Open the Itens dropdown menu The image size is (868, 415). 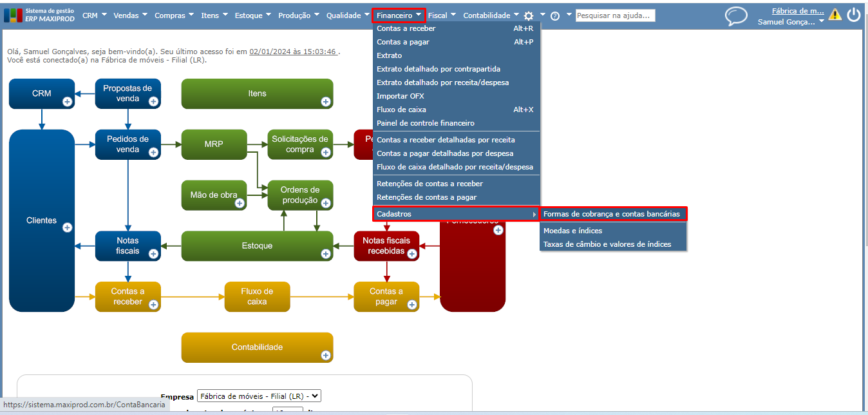[x=214, y=15]
